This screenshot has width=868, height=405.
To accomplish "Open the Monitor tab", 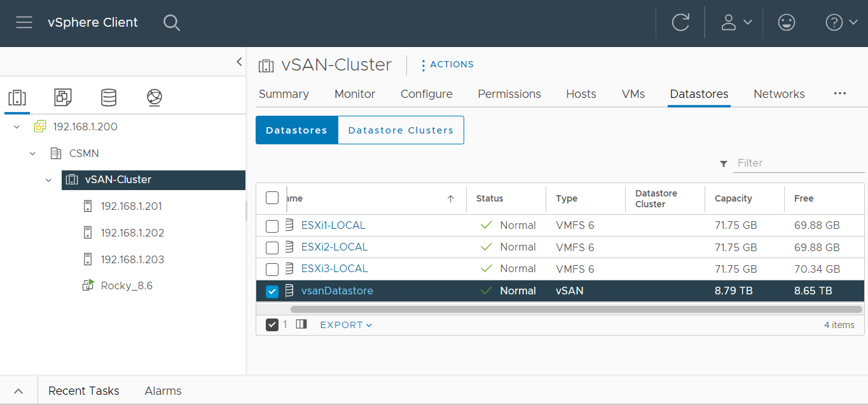I will coord(355,94).
